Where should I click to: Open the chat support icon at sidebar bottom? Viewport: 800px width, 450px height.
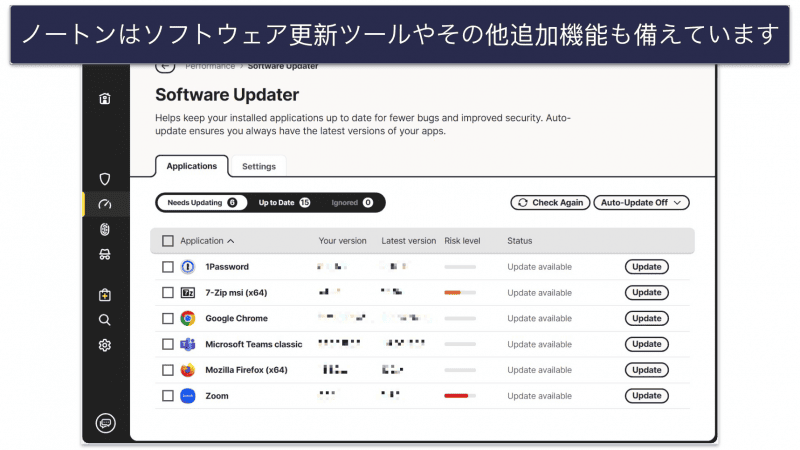[105, 423]
